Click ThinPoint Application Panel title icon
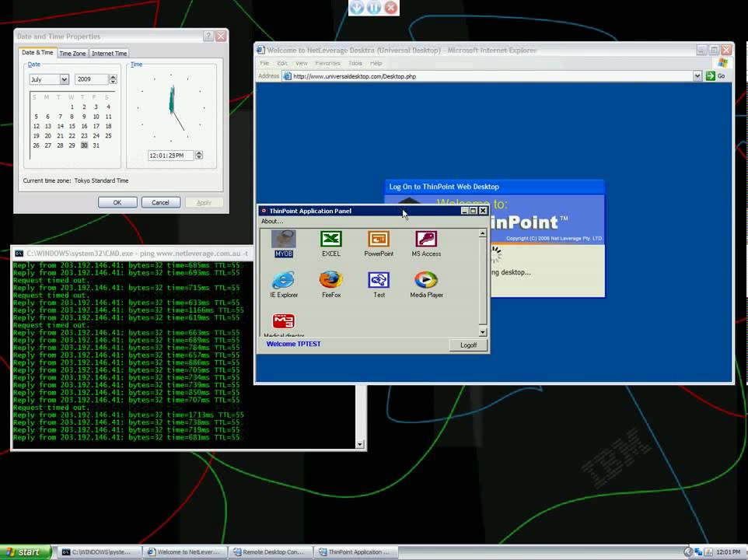 [264, 210]
